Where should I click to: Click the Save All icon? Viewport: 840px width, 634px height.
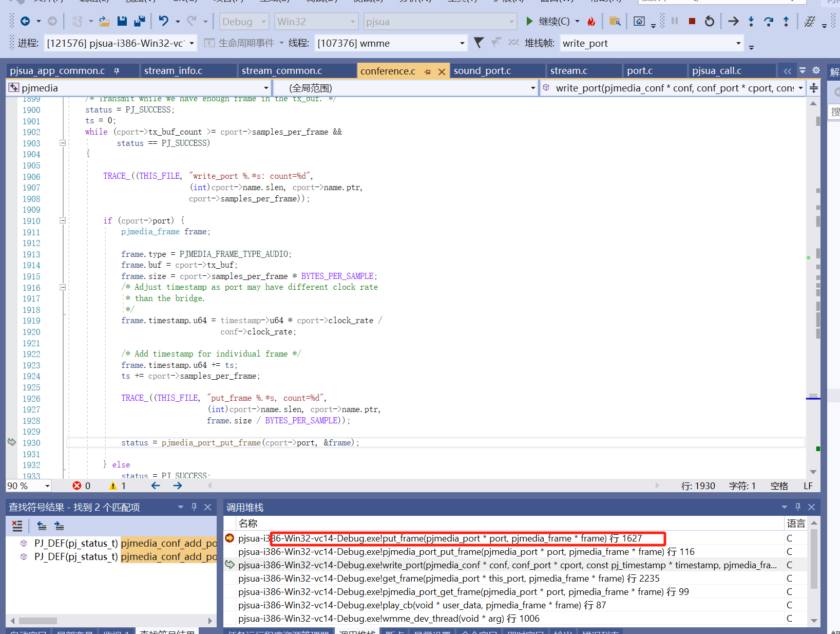click(139, 22)
